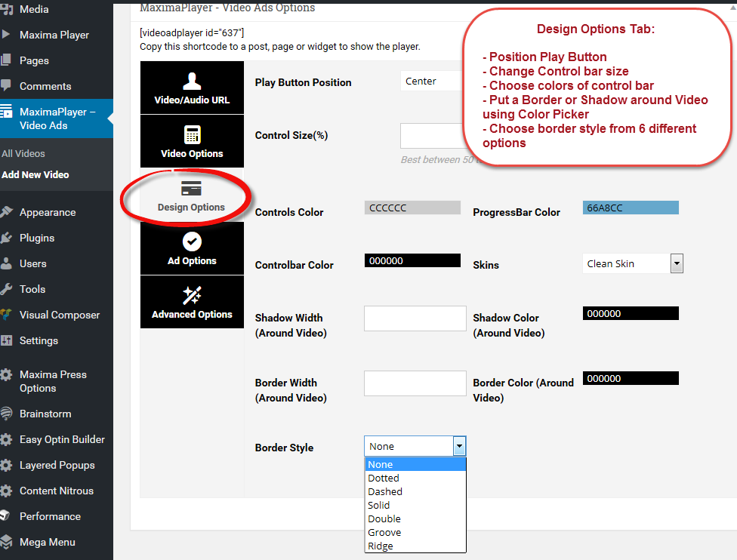Open Comments in the sidebar
Image resolution: width=737 pixels, height=560 pixels.
(x=45, y=87)
